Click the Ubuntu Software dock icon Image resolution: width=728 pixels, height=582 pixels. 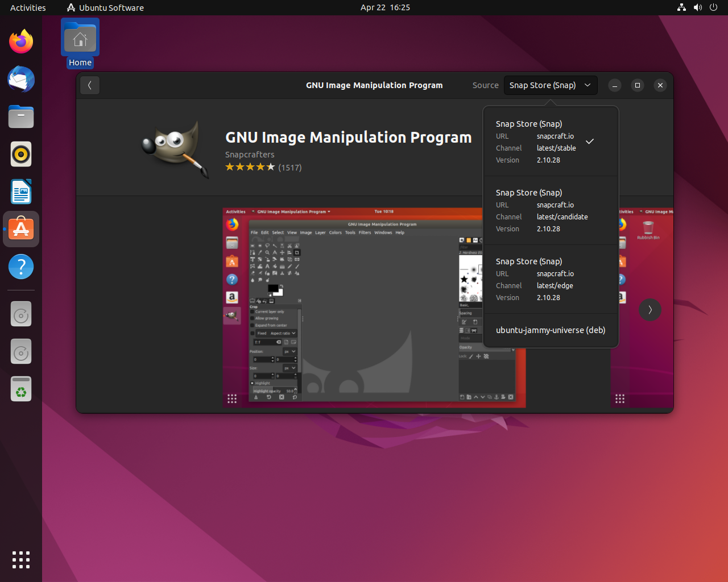[21, 229]
